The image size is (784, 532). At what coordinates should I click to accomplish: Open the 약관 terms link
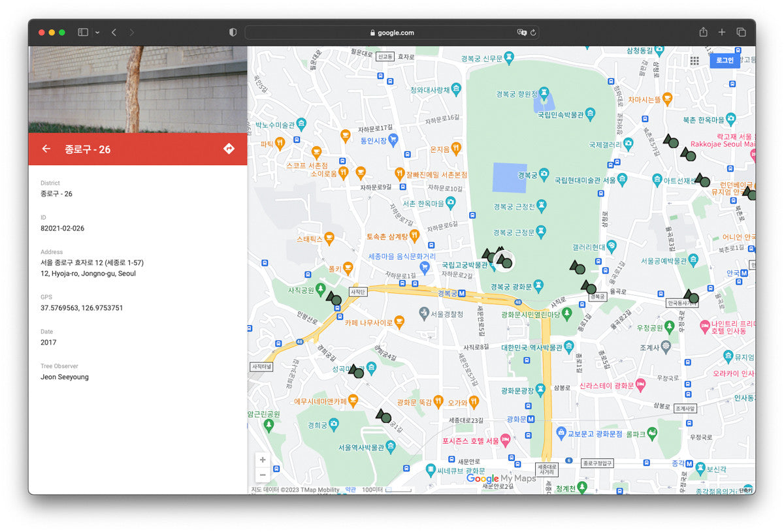(x=351, y=490)
